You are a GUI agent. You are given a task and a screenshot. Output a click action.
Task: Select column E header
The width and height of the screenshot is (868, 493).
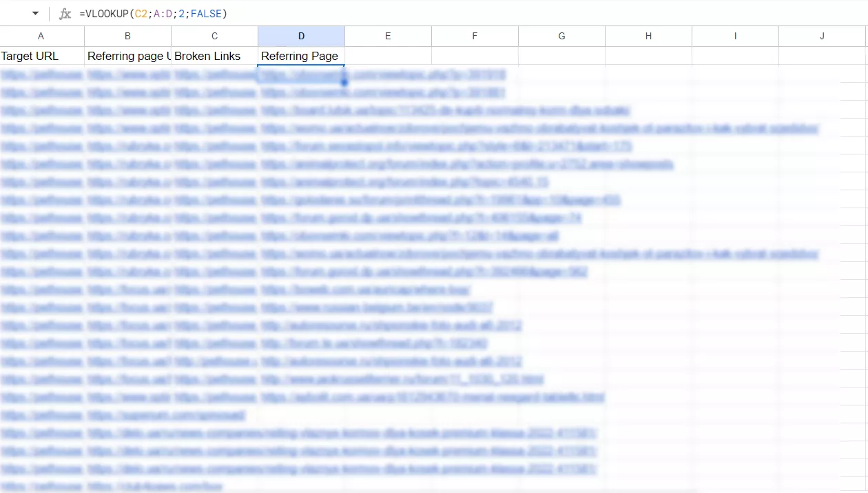(x=389, y=36)
